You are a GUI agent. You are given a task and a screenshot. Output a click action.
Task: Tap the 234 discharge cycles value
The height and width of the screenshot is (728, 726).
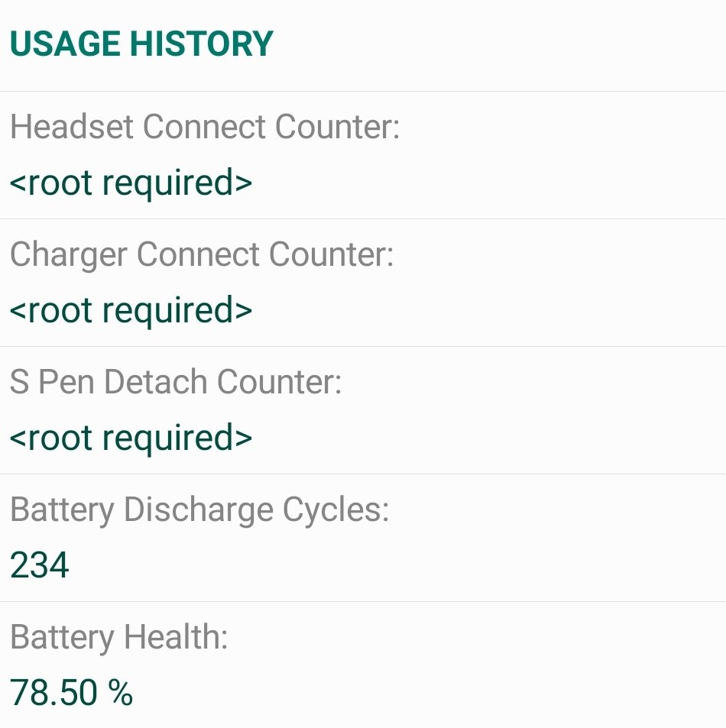[40, 565]
